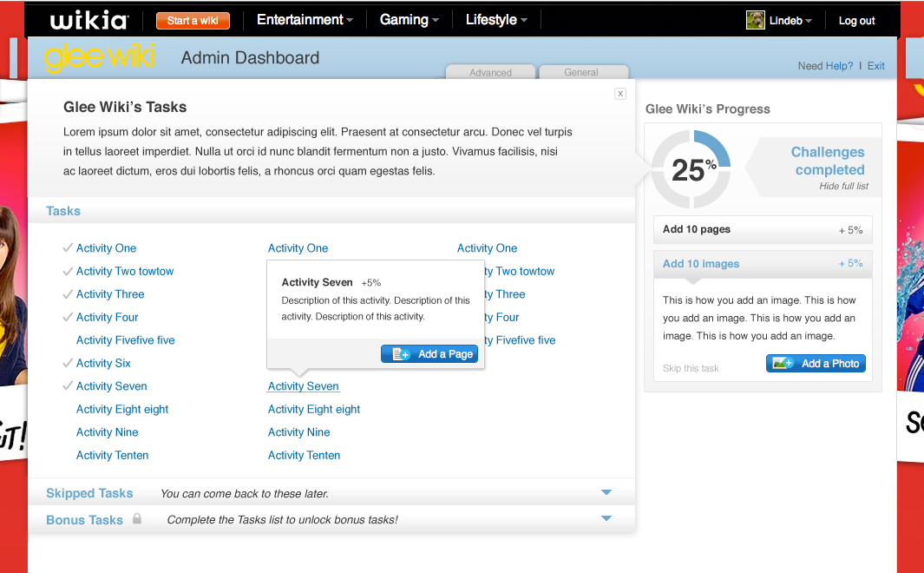Open Fivefive five link in third column

coord(521,340)
